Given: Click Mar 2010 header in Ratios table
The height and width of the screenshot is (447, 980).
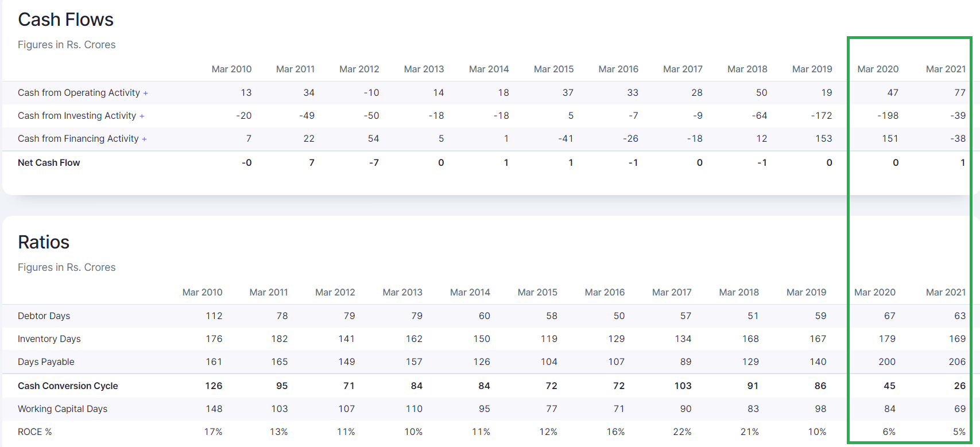Looking at the screenshot, I should 202,293.
